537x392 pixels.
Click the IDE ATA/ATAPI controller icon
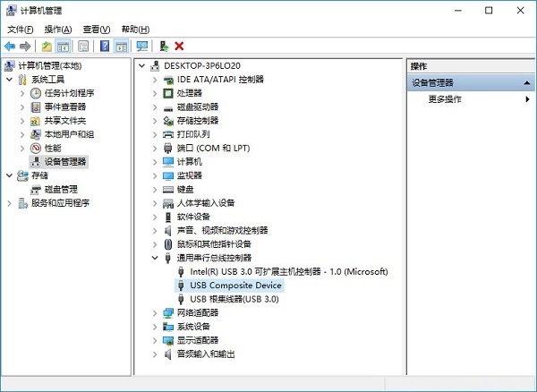point(168,80)
